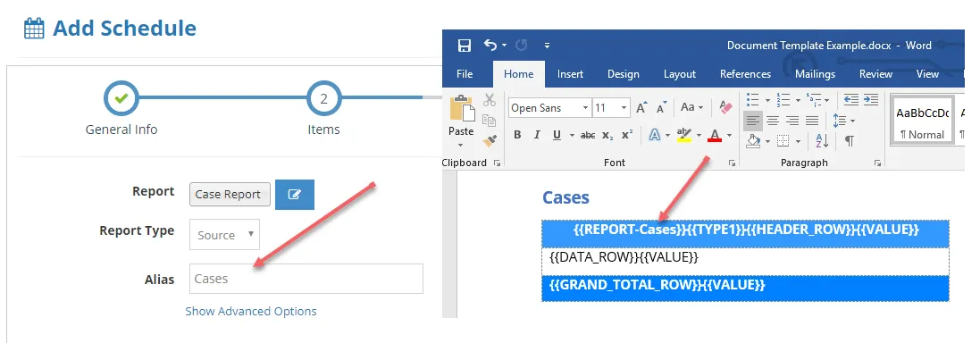Select the Format Painter brush
This screenshot has height=343, width=980.
click(x=490, y=140)
